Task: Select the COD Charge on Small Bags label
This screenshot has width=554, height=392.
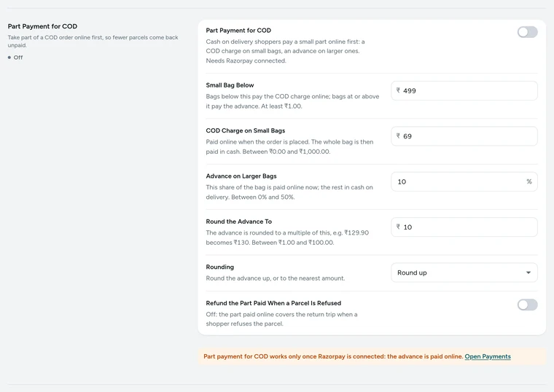Action: click(246, 130)
